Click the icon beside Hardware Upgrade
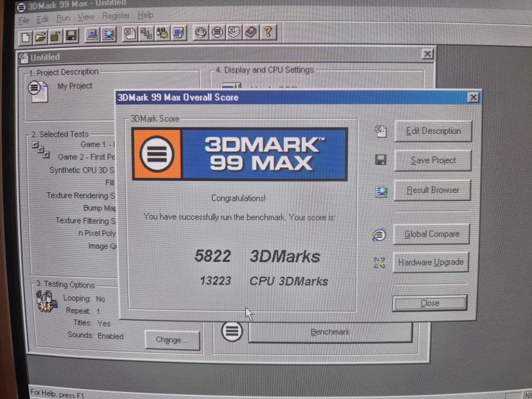The image size is (532, 399). pyautogui.click(x=379, y=263)
